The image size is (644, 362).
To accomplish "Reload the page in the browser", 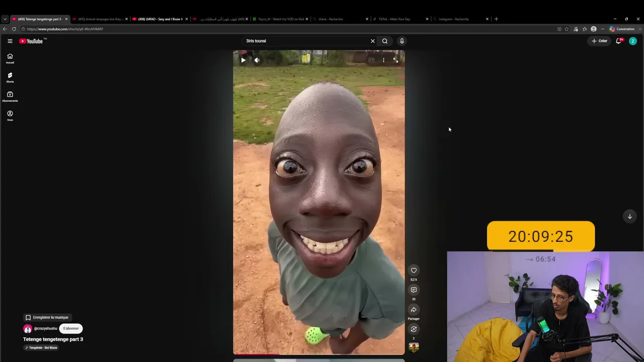I will point(14,29).
